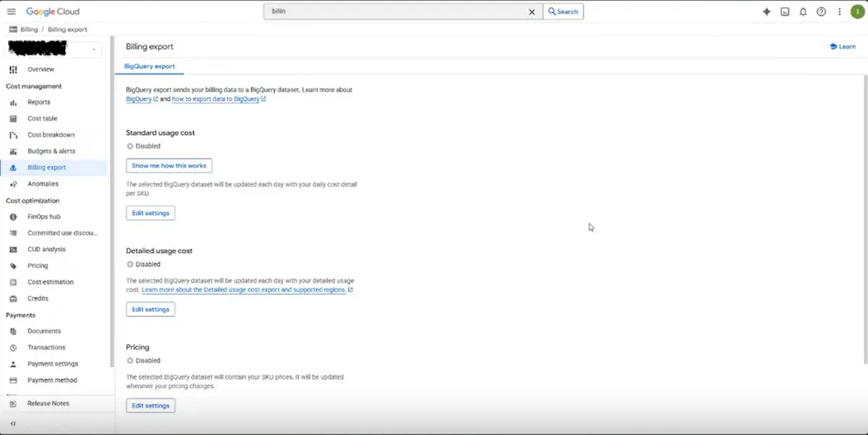The image size is (868, 435).
Task: Click Standard usage cost Disabled status
Action: [x=144, y=146]
